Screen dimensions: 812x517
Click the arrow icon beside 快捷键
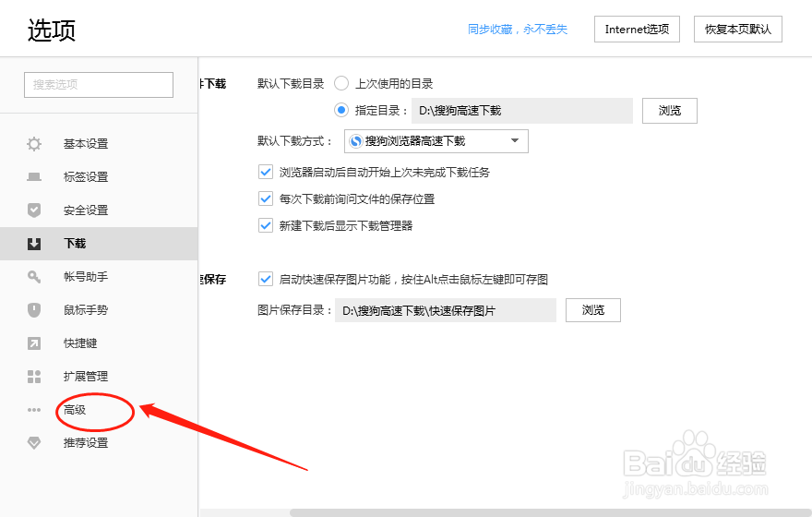[x=34, y=343]
